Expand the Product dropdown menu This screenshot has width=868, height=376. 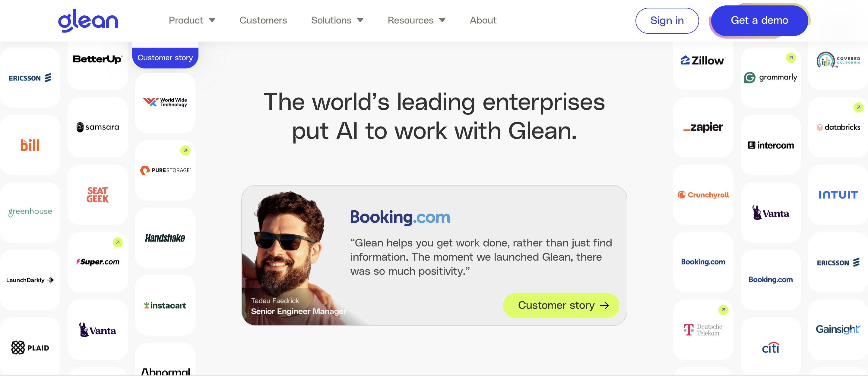[x=192, y=20]
